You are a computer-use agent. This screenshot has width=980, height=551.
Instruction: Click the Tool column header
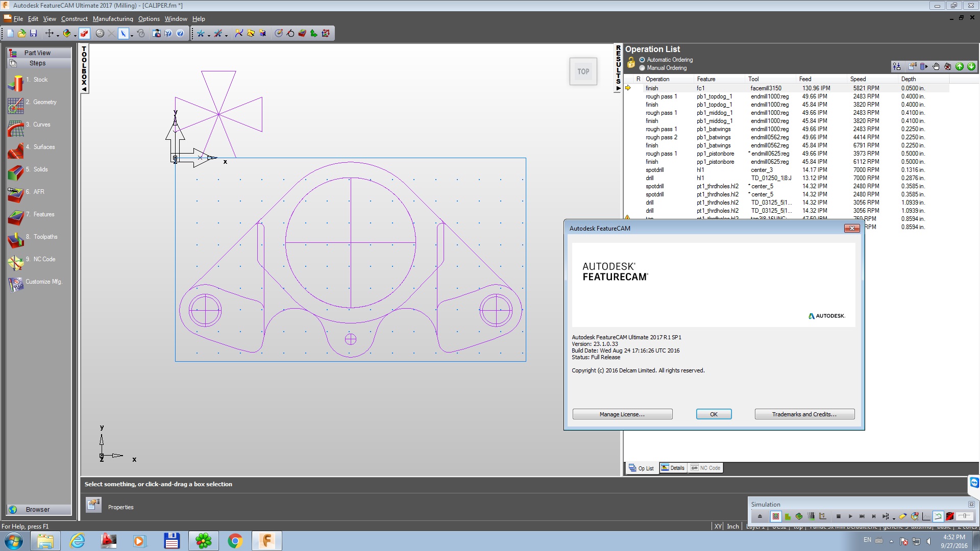(771, 79)
